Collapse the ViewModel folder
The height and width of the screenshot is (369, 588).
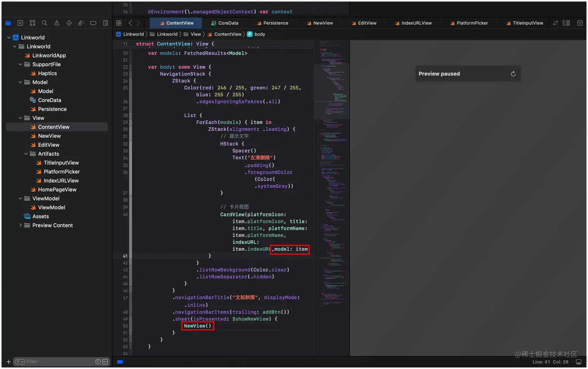pos(20,199)
